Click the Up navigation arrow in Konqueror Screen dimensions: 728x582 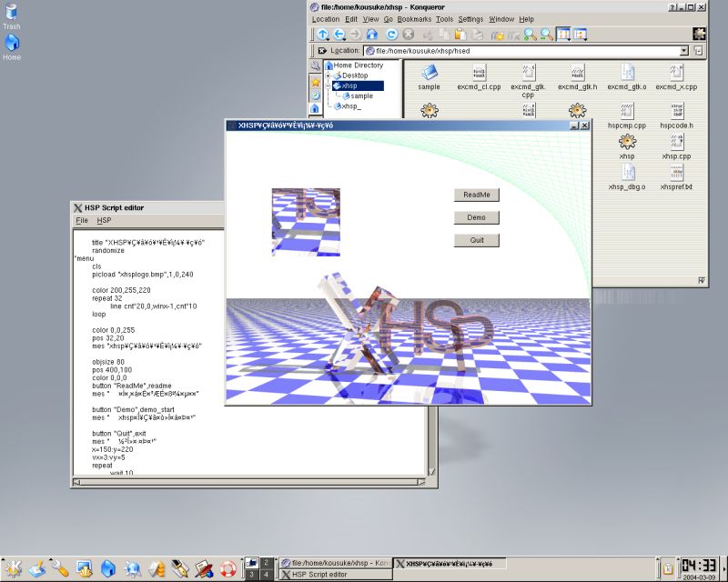(x=323, y=34)
